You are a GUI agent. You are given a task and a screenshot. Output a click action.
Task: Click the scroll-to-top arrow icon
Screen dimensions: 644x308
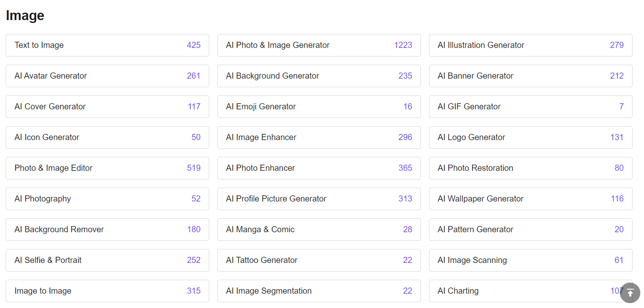630,293
